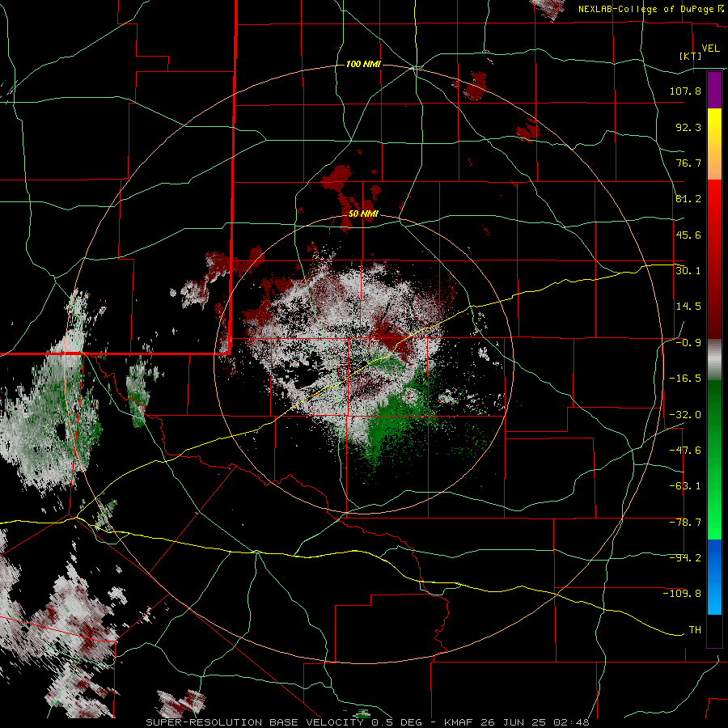Select the 61.2 velocity scale value
728x728 pixels.
click(688, 199)
